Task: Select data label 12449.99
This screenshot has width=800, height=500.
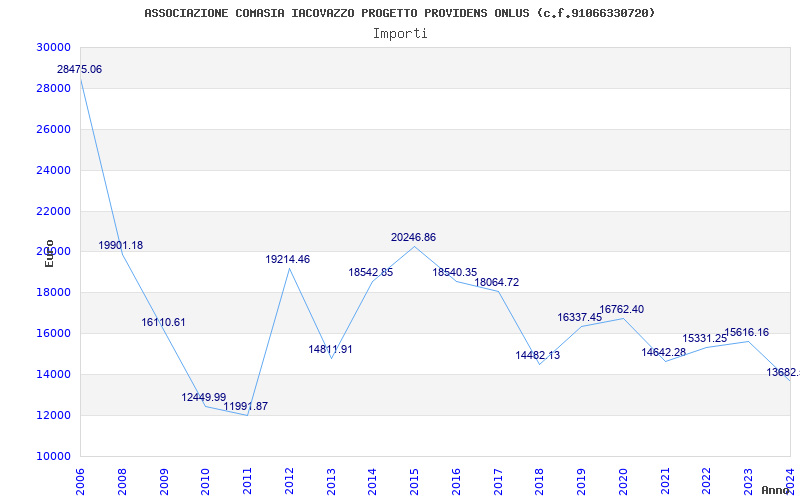Action: click(x=204, y=397)
